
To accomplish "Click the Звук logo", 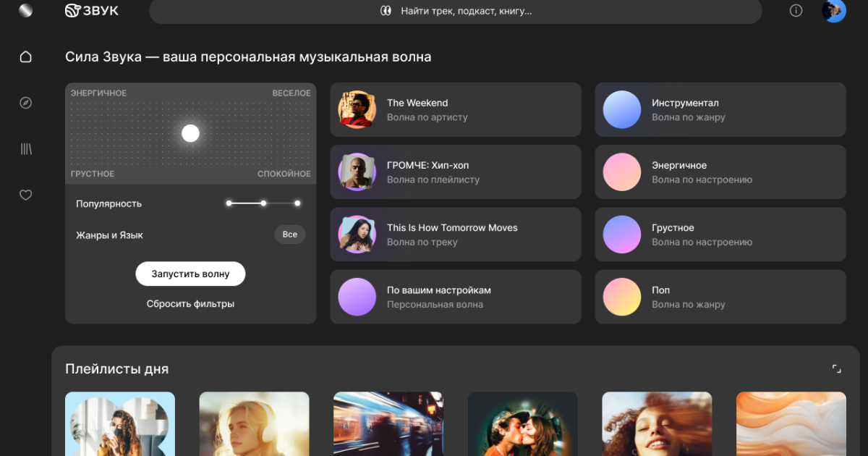I will coord(92,11).
